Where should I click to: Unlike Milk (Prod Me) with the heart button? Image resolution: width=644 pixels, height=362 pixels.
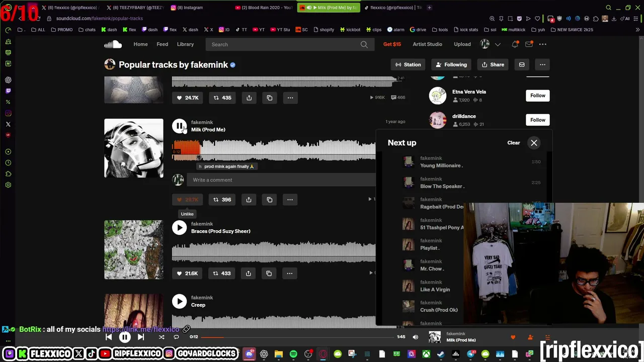tap(187, 200)
